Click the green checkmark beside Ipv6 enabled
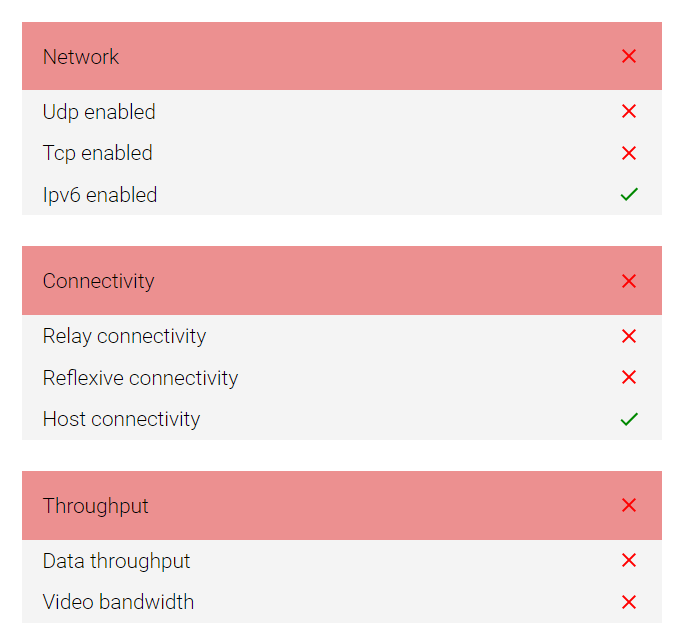The height and width of the screenshot is (635, 680). tap(629, 194)
